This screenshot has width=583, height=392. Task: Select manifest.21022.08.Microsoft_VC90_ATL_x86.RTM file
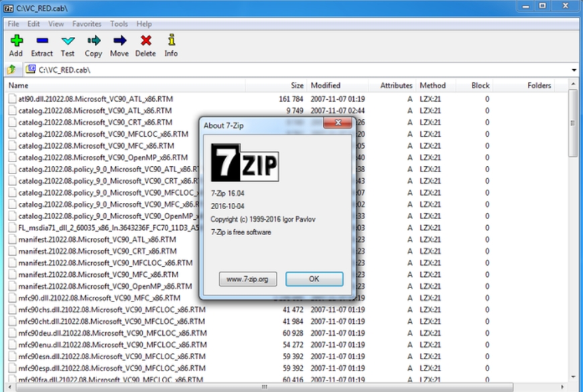pyautogui.click(x=97, y=239)
